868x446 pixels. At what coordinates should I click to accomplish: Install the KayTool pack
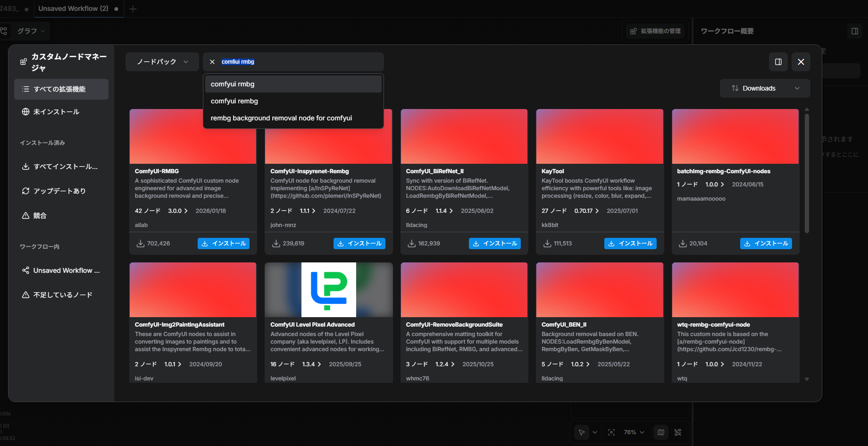(x=630, y=244)
